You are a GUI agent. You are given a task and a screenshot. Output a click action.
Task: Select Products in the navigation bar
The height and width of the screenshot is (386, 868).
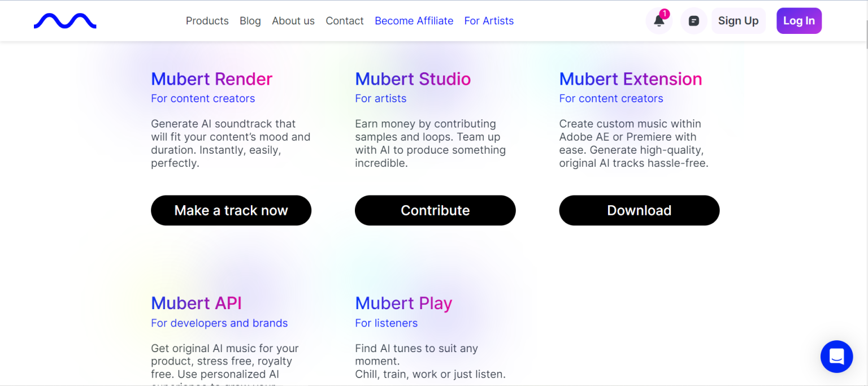207,21
